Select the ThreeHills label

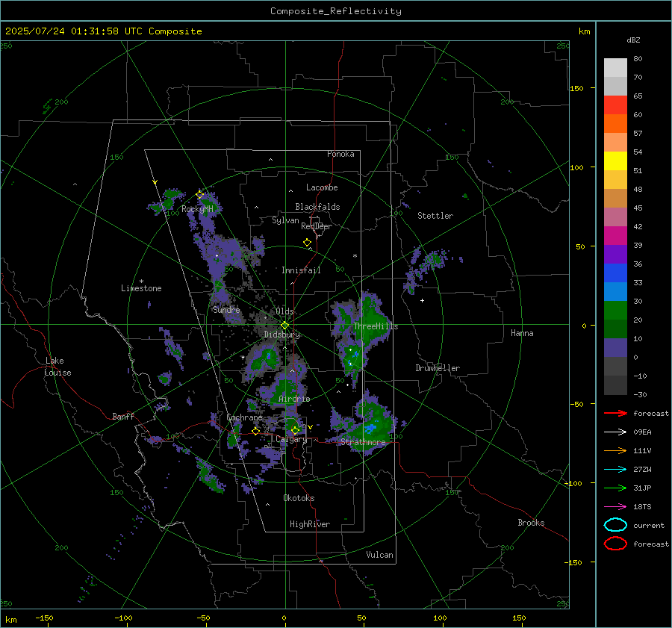376,326
